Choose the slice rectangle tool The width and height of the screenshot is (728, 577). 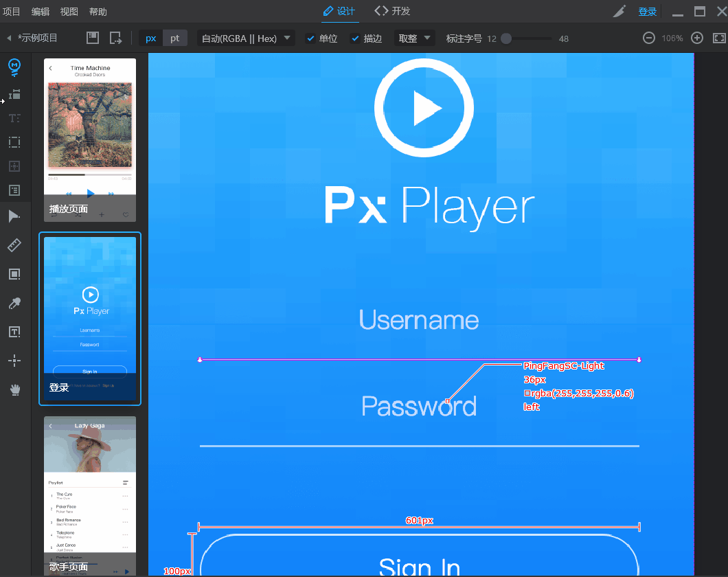(x=14, y=274)
